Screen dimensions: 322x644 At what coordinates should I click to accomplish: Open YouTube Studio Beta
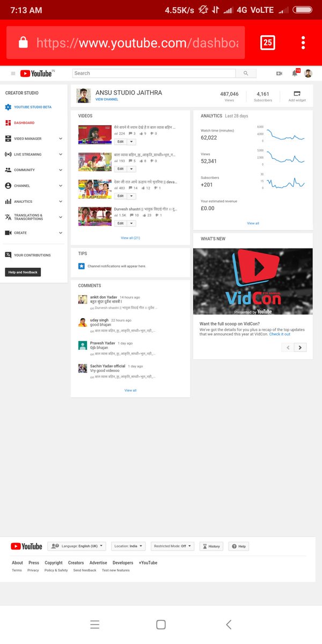tap(33, 107)
